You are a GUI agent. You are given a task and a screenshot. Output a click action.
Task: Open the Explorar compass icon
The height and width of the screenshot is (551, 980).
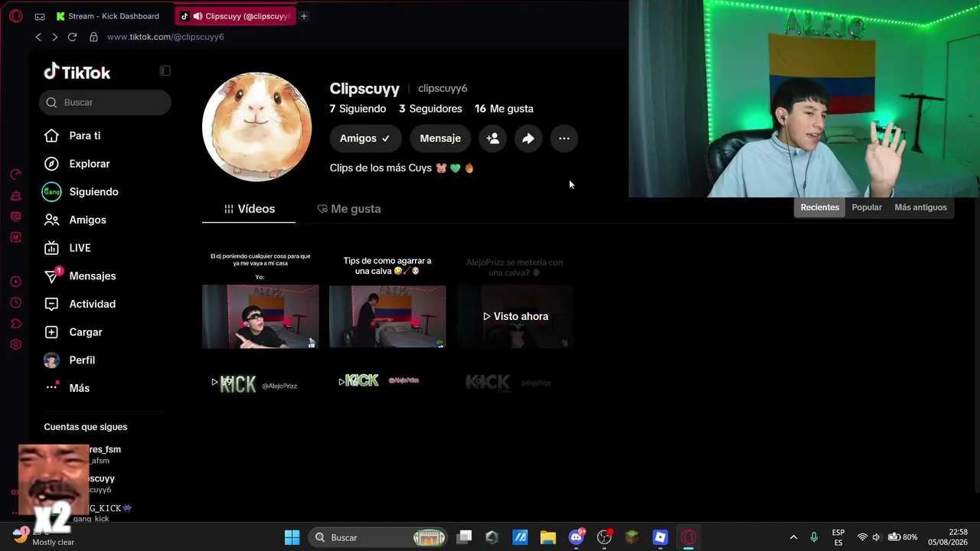click(51, 164)
